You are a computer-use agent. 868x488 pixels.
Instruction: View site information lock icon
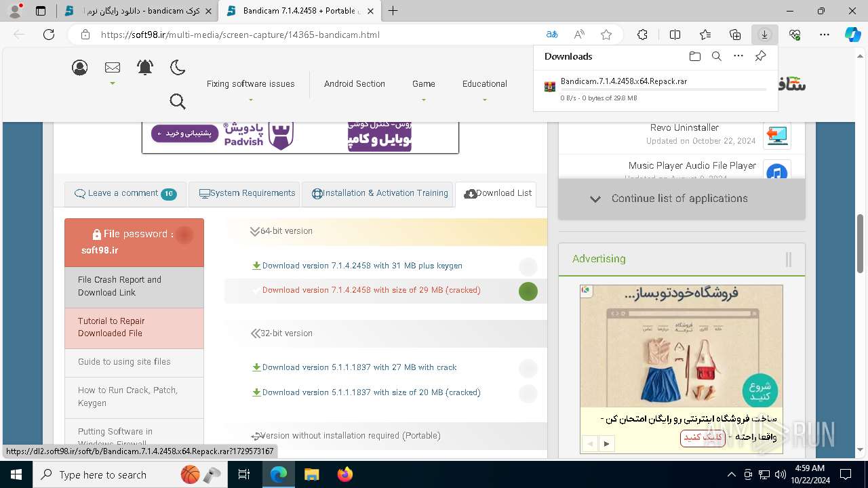85,35
